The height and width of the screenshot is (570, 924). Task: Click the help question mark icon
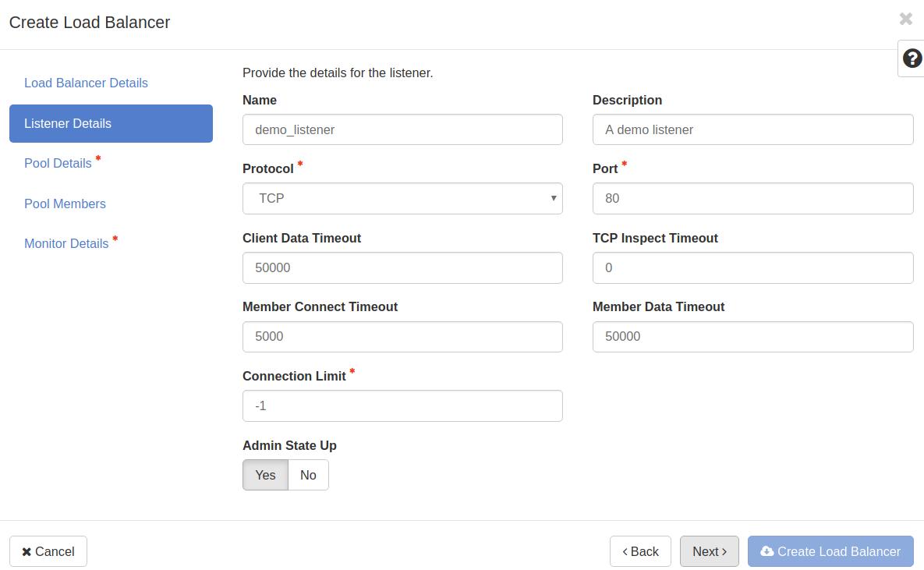click(x=912, y=58)
